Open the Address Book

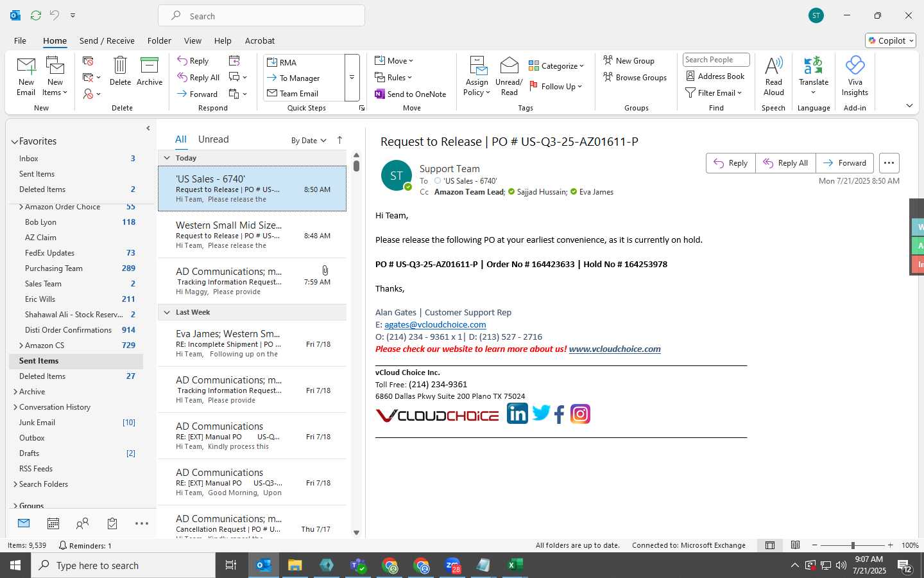point(715,76)
